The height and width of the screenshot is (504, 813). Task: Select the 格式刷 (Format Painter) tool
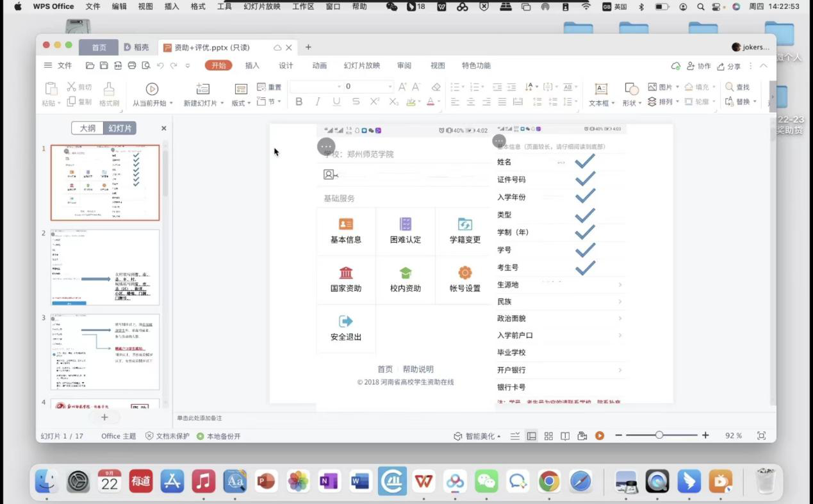pos(109,94)
